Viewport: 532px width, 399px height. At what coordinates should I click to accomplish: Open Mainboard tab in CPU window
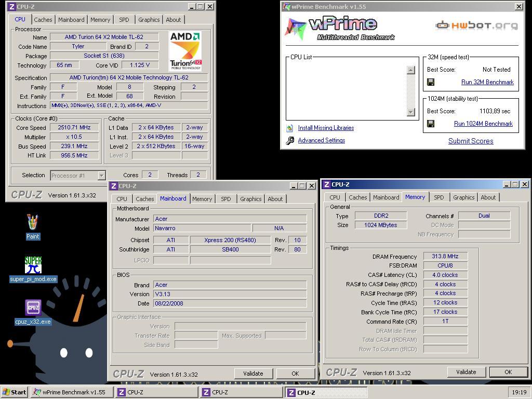point(71,20)
